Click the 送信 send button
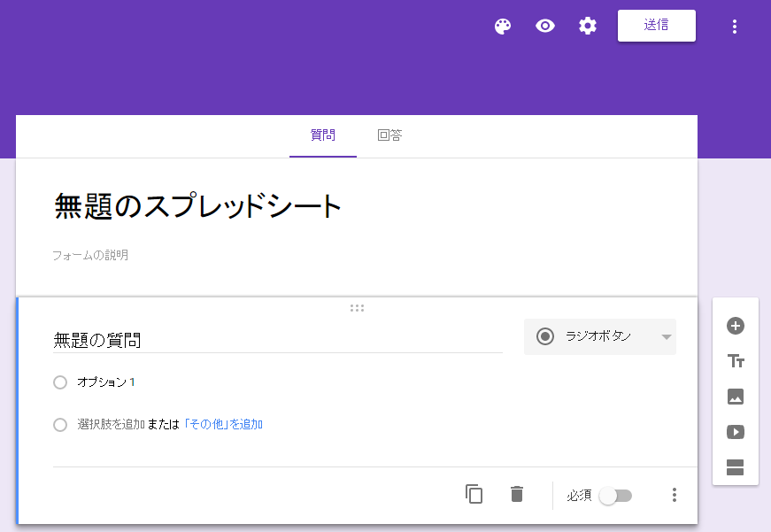The image size is (771, 532). coord(657,26)
